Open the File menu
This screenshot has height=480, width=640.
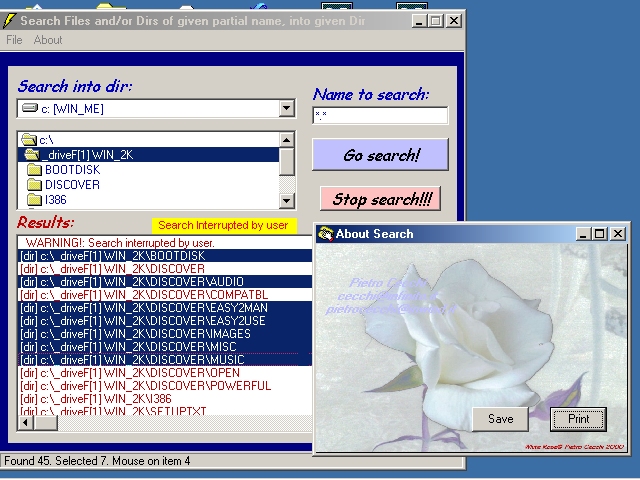tap(14, 40)
